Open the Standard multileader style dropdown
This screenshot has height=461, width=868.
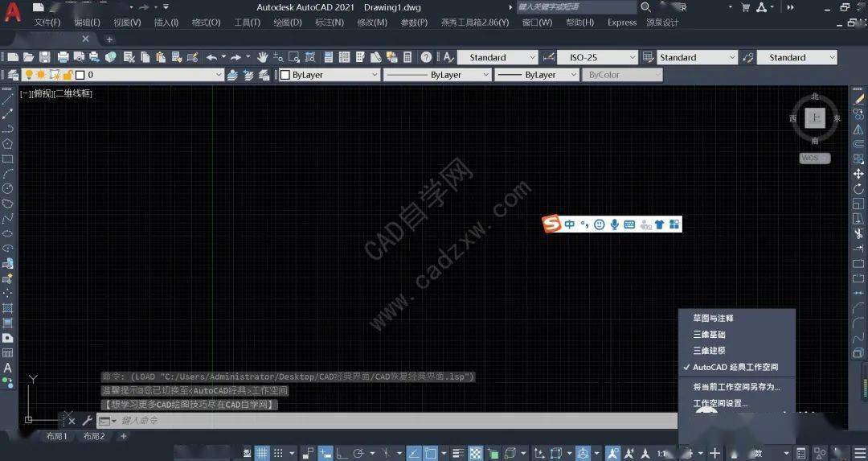[x=796, y=57]
